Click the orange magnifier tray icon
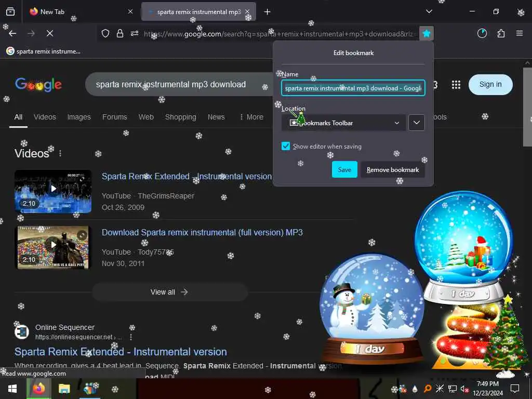 pos(428,389)
